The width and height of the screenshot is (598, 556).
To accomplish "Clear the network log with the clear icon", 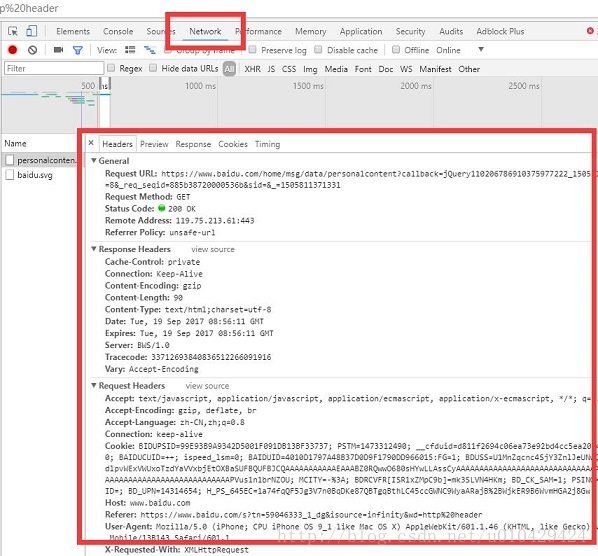I will pyautogui.click(x=32, y=50).
